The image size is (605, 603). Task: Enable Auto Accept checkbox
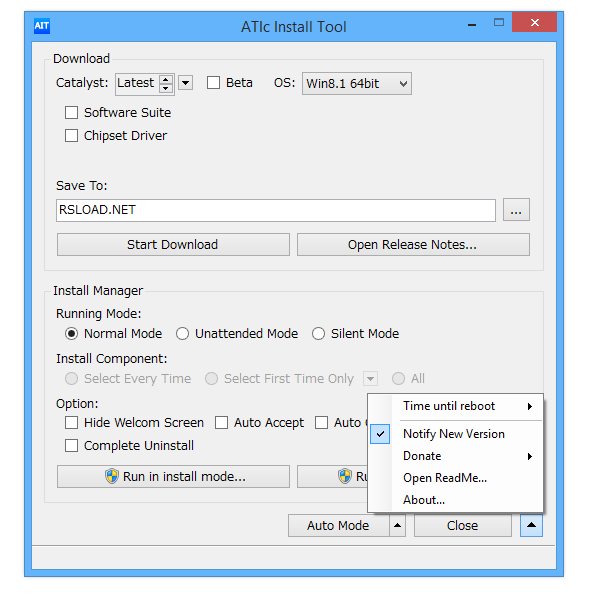tap(221, 422)
